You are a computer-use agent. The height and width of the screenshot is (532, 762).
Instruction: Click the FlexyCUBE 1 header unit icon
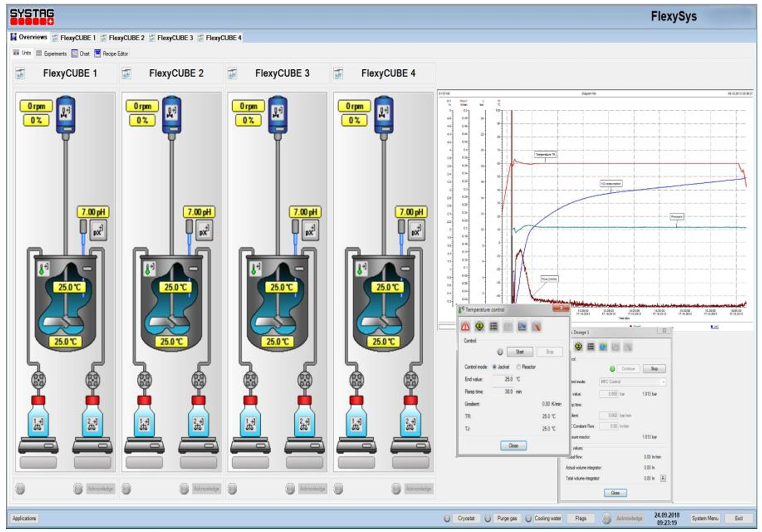[20, 73]
